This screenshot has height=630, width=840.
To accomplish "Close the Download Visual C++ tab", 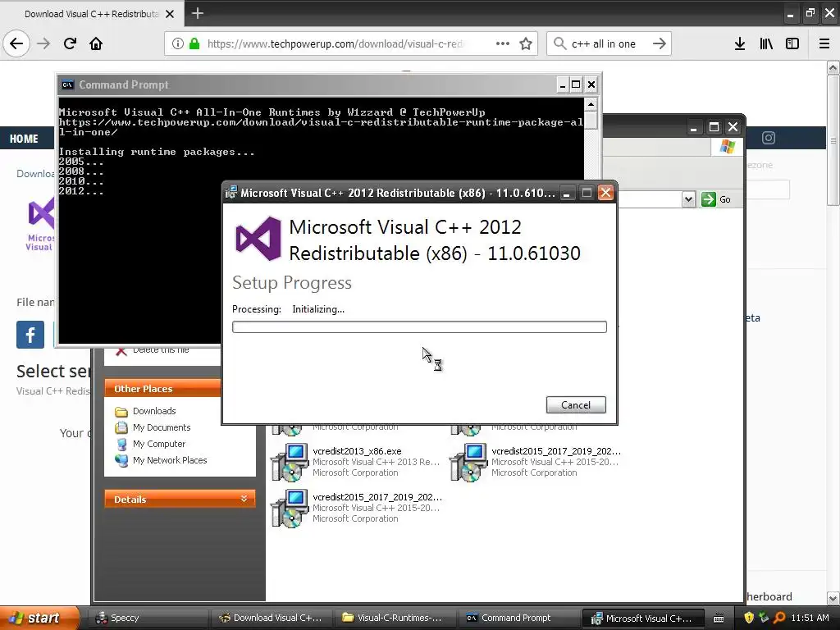I will (170, 14).
